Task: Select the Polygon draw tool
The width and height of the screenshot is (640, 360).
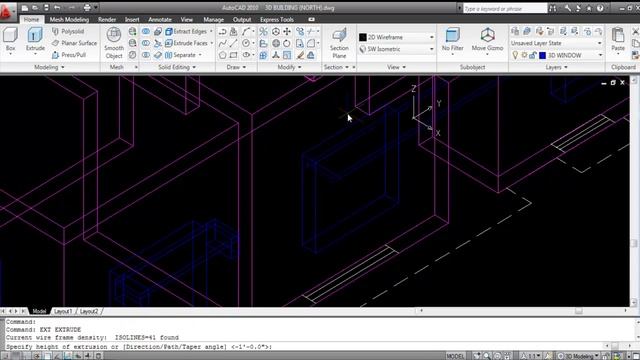Action: tap(222, 55)
